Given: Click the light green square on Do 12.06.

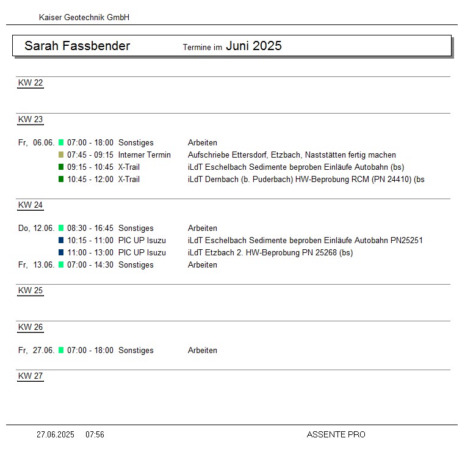Looking at the screenshot, I should tap(61, 228).
